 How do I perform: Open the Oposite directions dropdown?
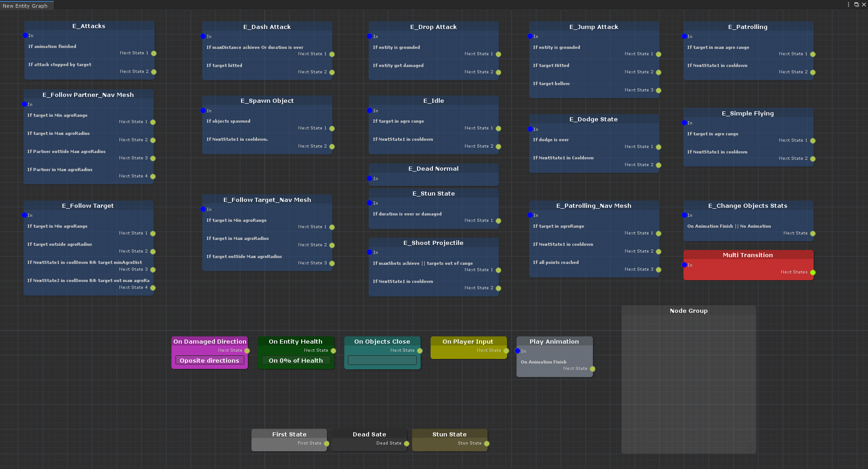click(x=209, y=360)
